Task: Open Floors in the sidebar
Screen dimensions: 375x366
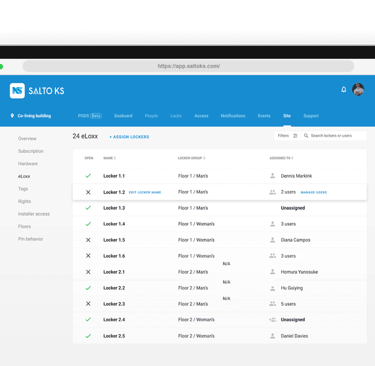Action: (x=24, y=226)
